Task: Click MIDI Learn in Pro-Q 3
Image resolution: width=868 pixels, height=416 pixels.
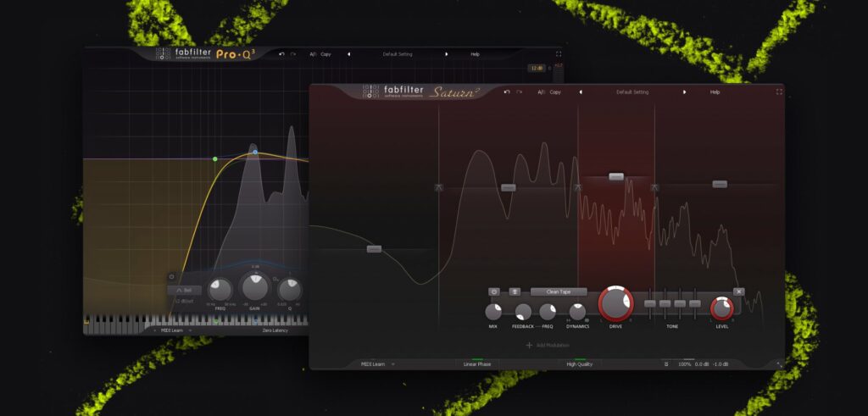Action: pos(172,330)
